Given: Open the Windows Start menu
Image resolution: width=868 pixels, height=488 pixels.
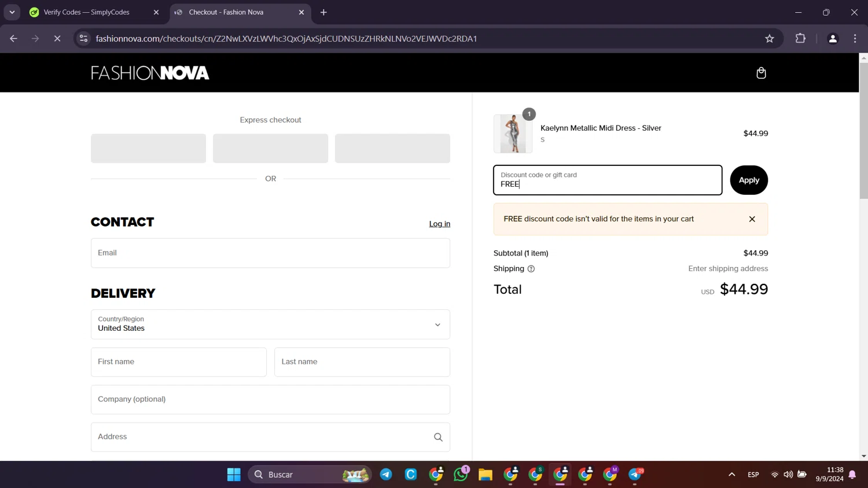Looking at the screenshot, I should coord(234,475).
